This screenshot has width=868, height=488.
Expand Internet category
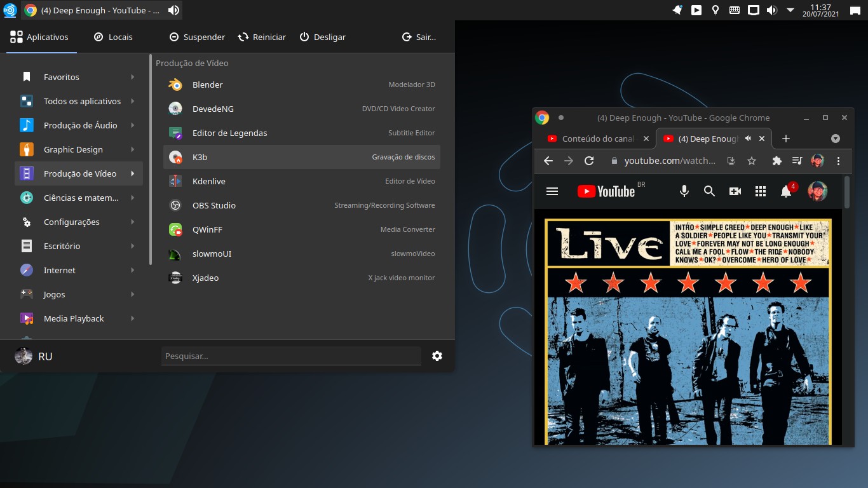pos(79,270)
